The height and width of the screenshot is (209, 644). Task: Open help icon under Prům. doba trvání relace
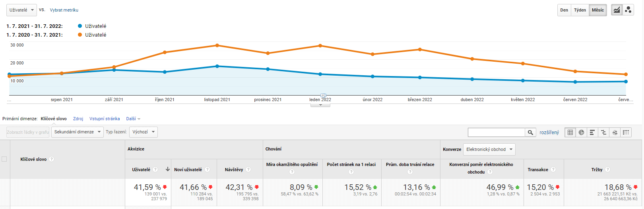point(410,172)
